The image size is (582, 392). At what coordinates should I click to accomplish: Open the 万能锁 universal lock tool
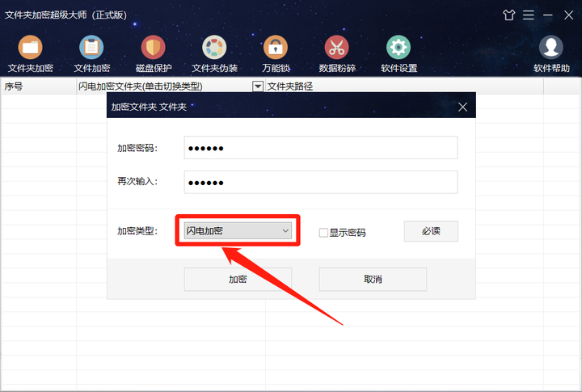pyautogui.click(x=276, y=54)
